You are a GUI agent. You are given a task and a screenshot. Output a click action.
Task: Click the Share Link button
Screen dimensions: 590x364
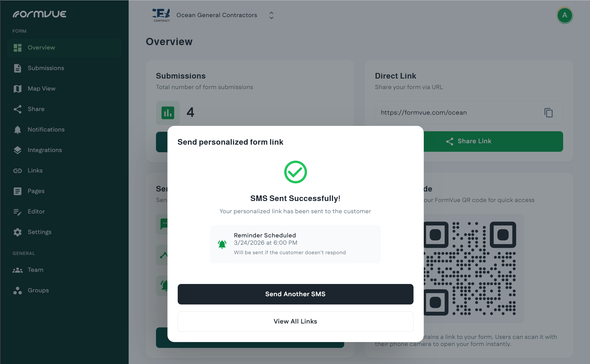[493, 141]
